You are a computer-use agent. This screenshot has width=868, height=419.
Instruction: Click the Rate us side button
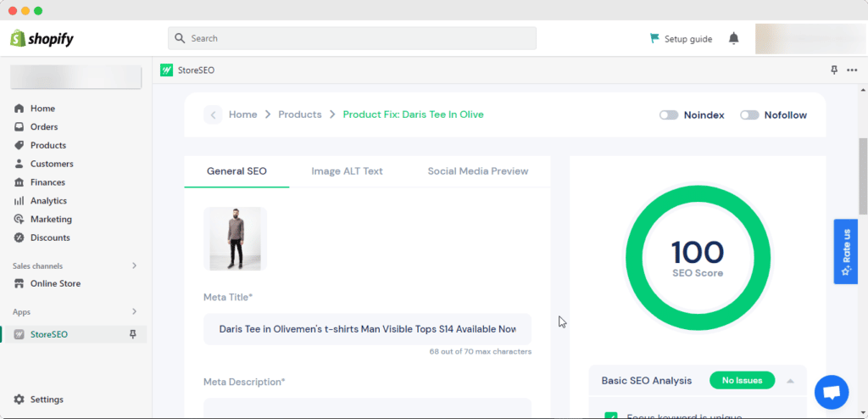pyautogui.click(x=846, y=252)
